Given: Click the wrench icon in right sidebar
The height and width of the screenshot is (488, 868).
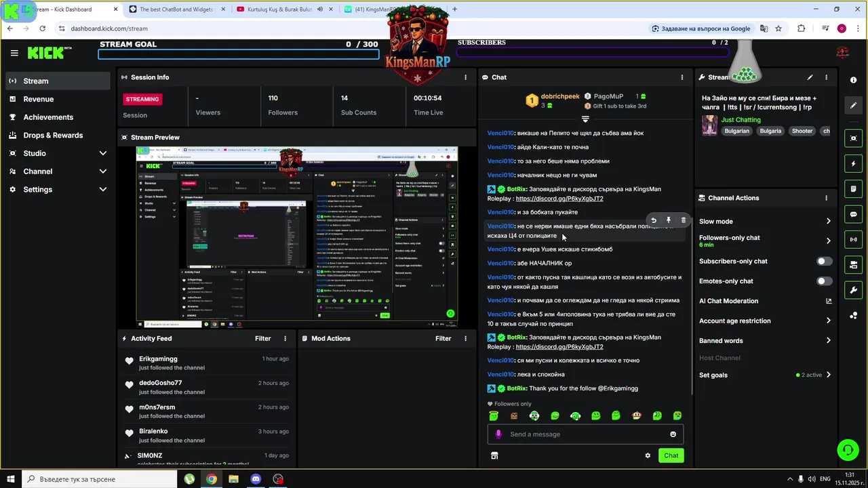Looking at the screenshot, I should (x=853, y=290).
